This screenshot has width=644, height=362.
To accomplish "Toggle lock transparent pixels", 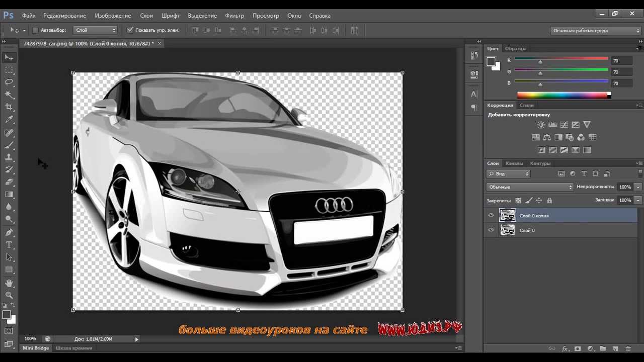I will pos(518,200).
